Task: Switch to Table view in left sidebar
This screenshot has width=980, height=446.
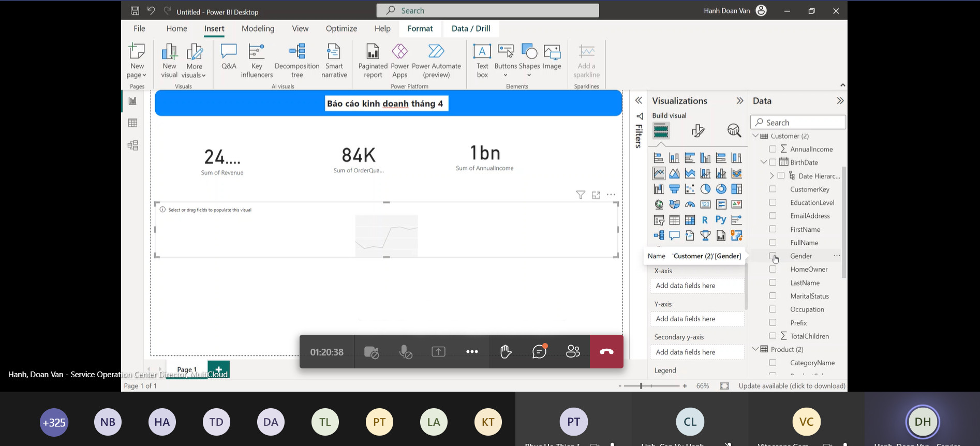Action: click(x=133, y=123)
